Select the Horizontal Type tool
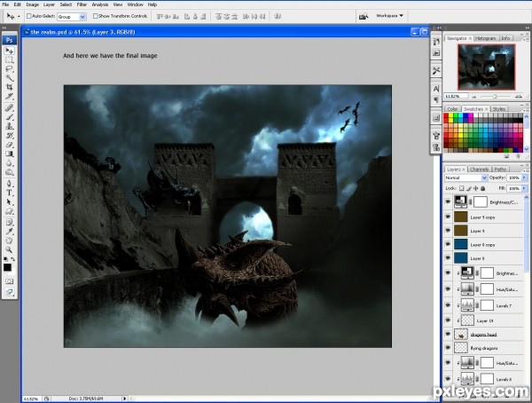The width and height of the screenshot is (532, 403). click(x=9, y=193)
